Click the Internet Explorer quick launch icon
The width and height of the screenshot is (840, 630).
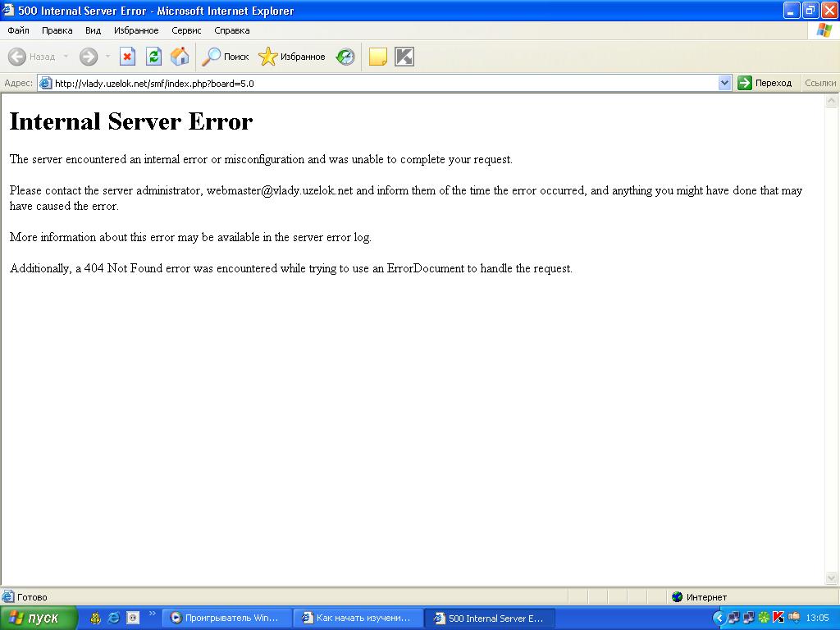(114, 618)
